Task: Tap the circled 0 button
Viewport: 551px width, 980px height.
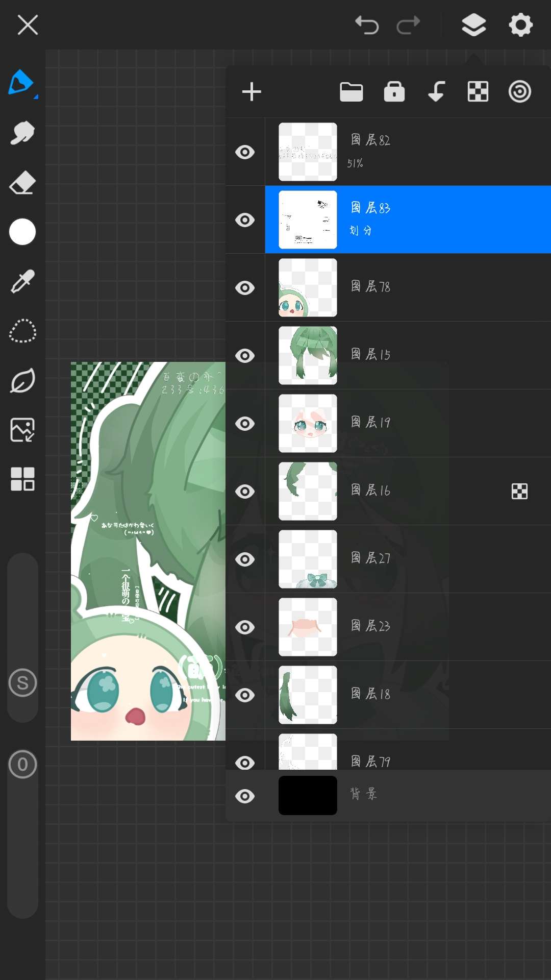Action: [x=22, y=764]
